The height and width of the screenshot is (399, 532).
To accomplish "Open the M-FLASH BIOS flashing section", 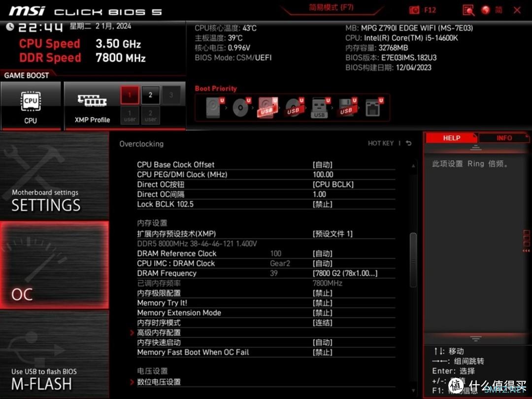I will pos(54,354).
